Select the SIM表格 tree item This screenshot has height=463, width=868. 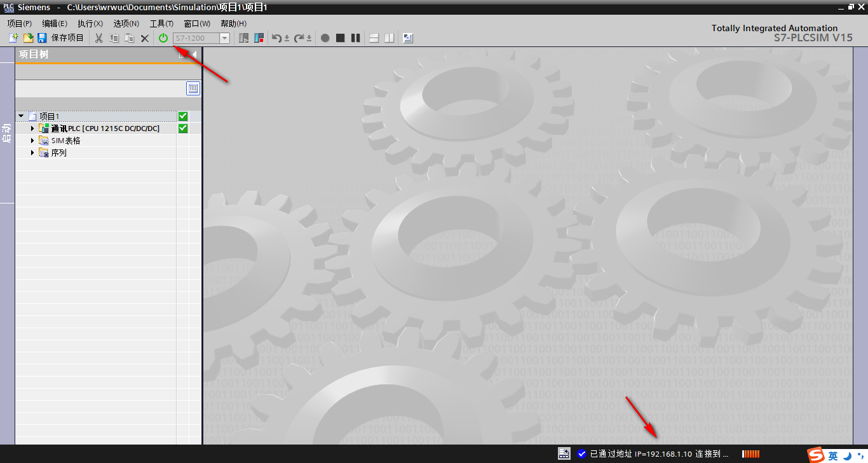pyautogui.click(x=66, y=141)
